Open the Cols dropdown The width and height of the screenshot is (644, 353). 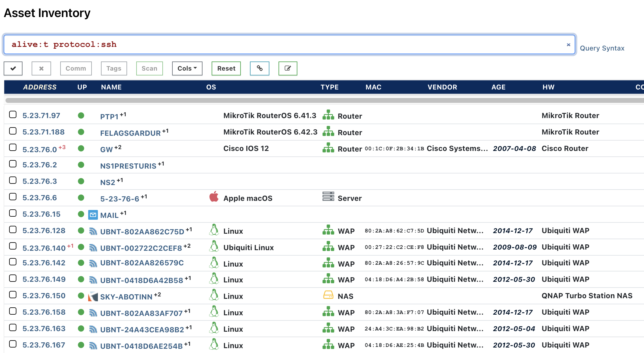(x=187, y=68)
